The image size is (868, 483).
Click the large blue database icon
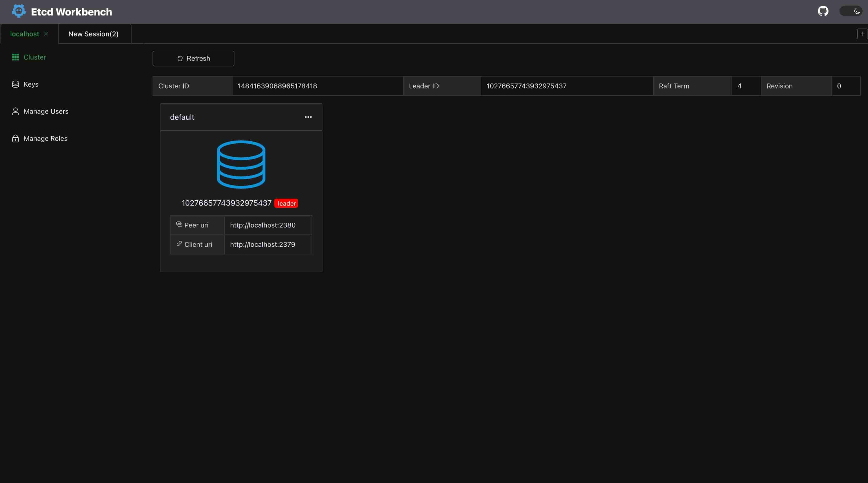coord(241,164)
